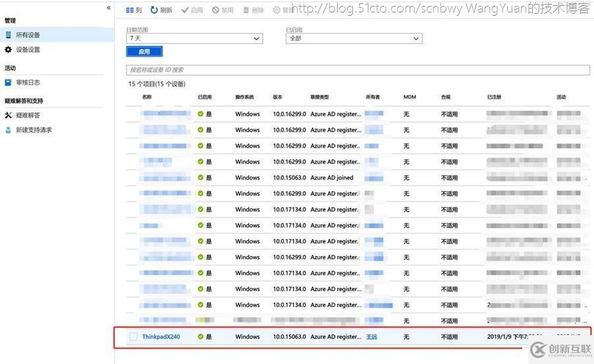This screenshot has width=594, height=364.
Task: Focus the device name or ID search field
Action: (x=358, y=70)
